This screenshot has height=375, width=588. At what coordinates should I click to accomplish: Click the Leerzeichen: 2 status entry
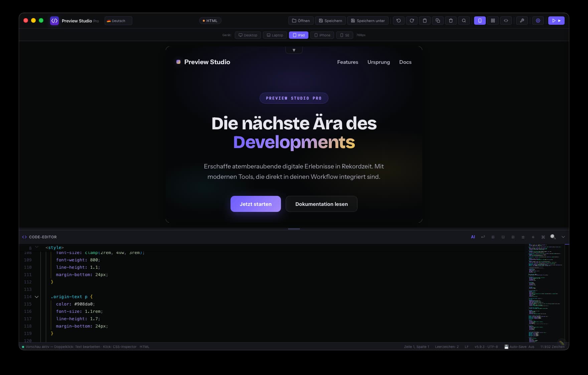tap(447, 347)
